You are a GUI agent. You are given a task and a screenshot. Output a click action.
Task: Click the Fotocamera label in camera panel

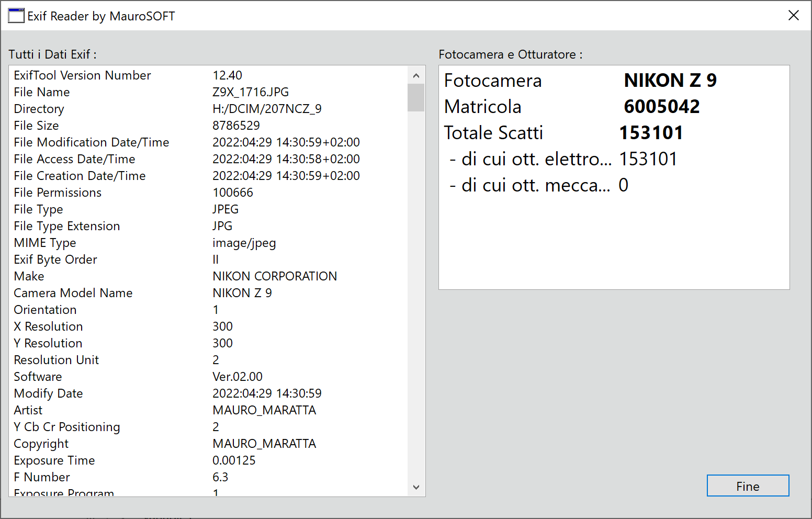click(x=493, y=80)
